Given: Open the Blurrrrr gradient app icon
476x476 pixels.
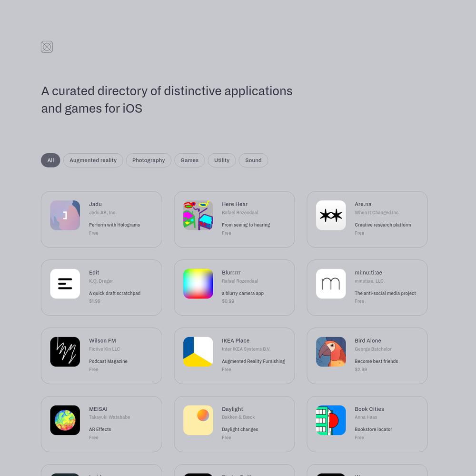Looking at the screenshot, I should pos(198,284).
